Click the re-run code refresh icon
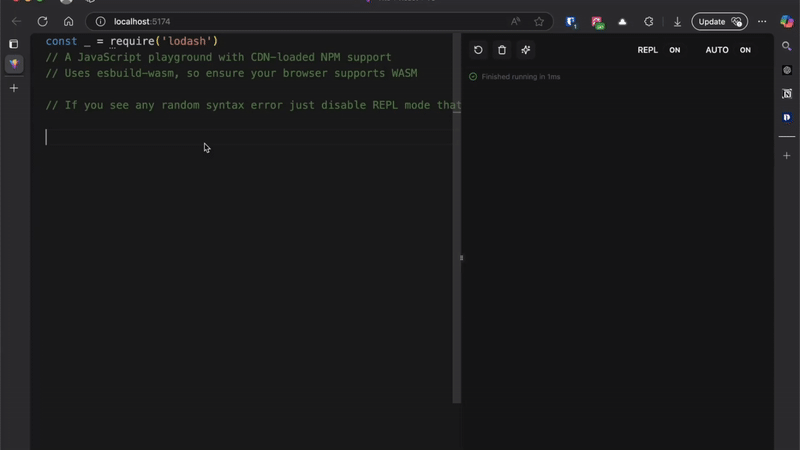800x450 pixels. coord(478,50)
